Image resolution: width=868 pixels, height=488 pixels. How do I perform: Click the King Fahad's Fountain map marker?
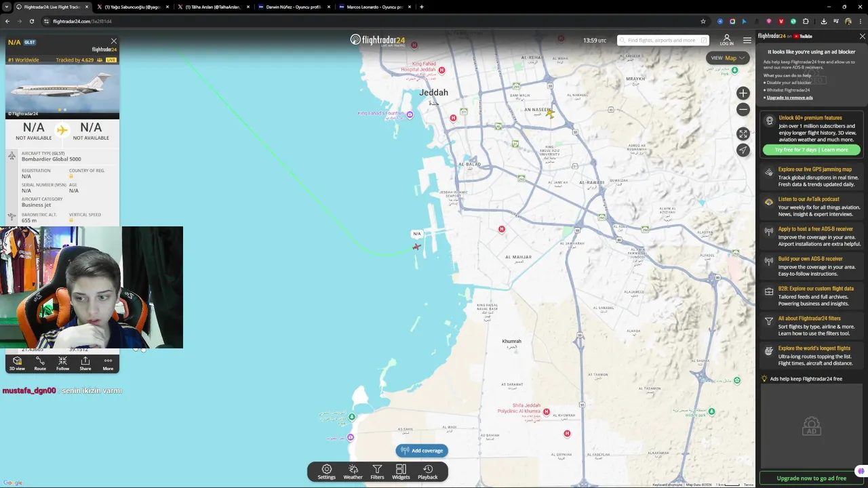pyautogui.click(x=410, y=115)
